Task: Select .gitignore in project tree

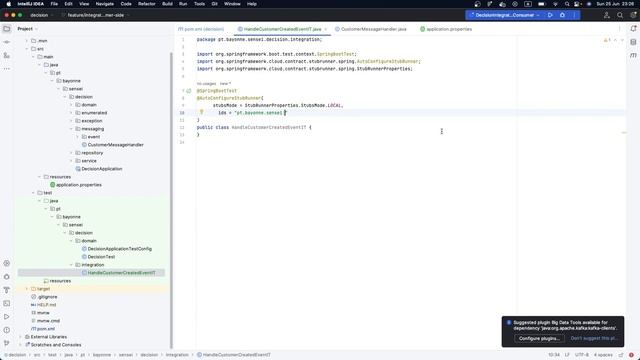Action: (44, 297)
